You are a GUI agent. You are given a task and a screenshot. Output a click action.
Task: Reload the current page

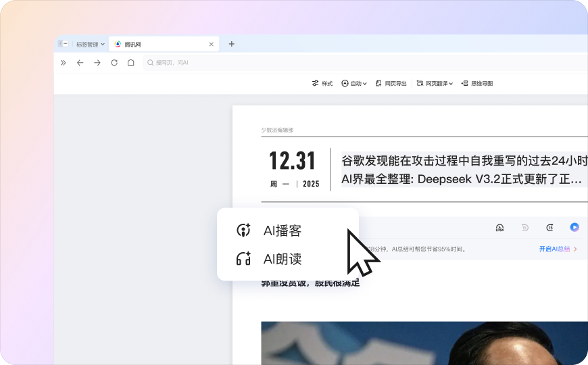[114, 63]
